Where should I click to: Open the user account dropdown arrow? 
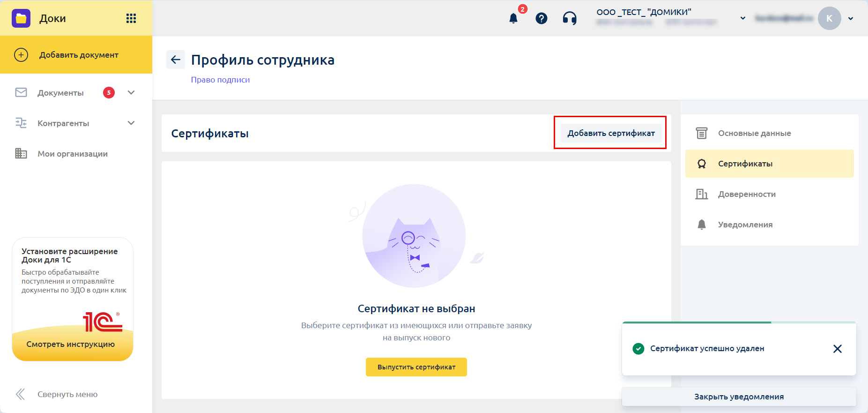pos(851,18)
